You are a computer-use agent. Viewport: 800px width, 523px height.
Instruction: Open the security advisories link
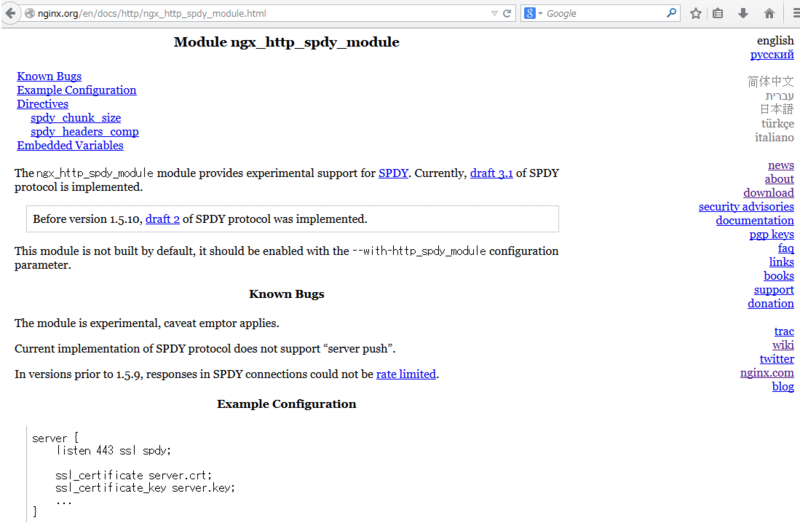(746, 206)
